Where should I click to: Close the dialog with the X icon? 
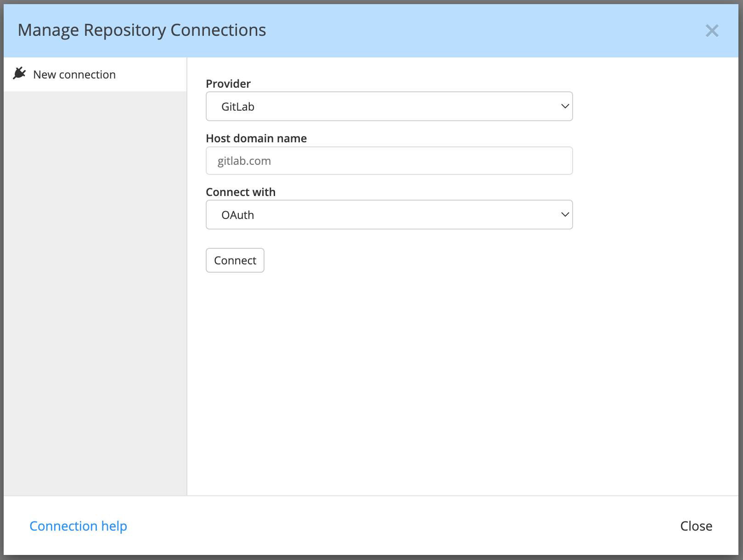[712, 31]
